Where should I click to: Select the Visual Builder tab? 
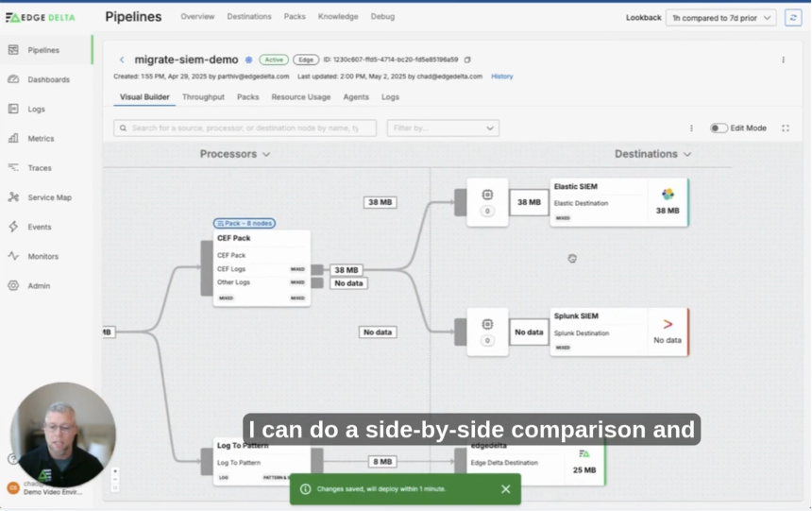coord(144,97)
